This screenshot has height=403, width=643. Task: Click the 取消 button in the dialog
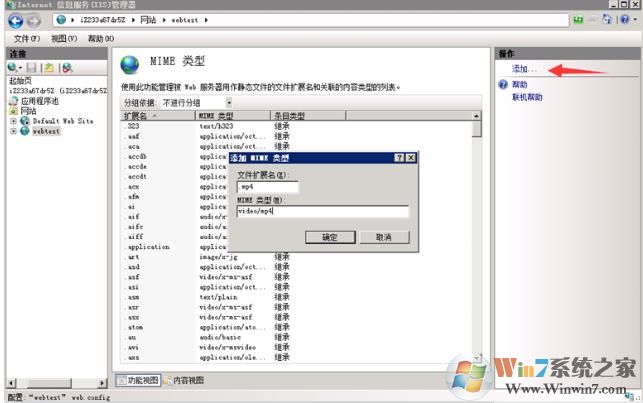tap(384, 237)
